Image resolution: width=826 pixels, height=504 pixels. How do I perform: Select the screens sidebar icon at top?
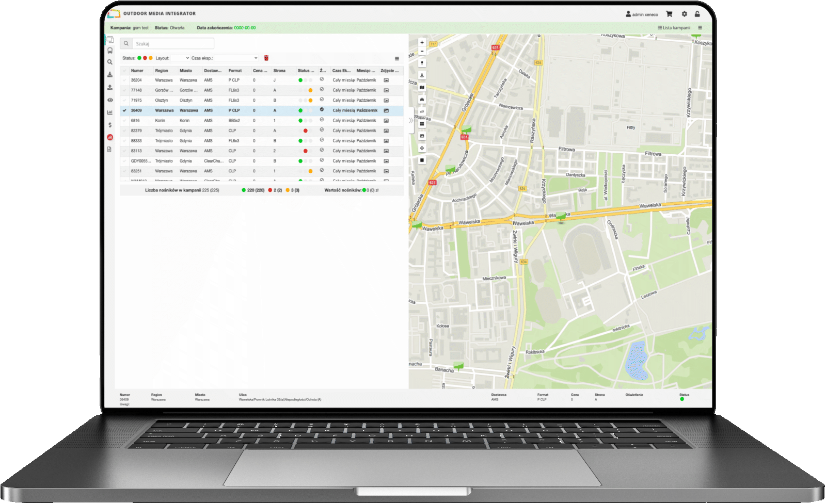pos(110,39)
